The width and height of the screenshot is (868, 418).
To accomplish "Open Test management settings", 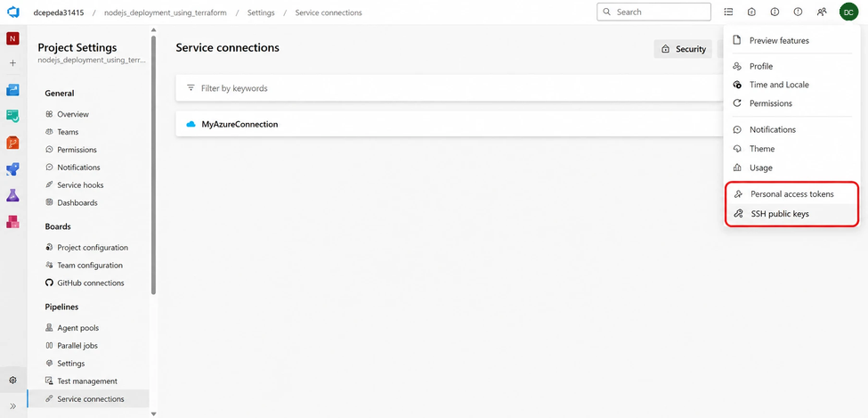I will pos(88,381).
